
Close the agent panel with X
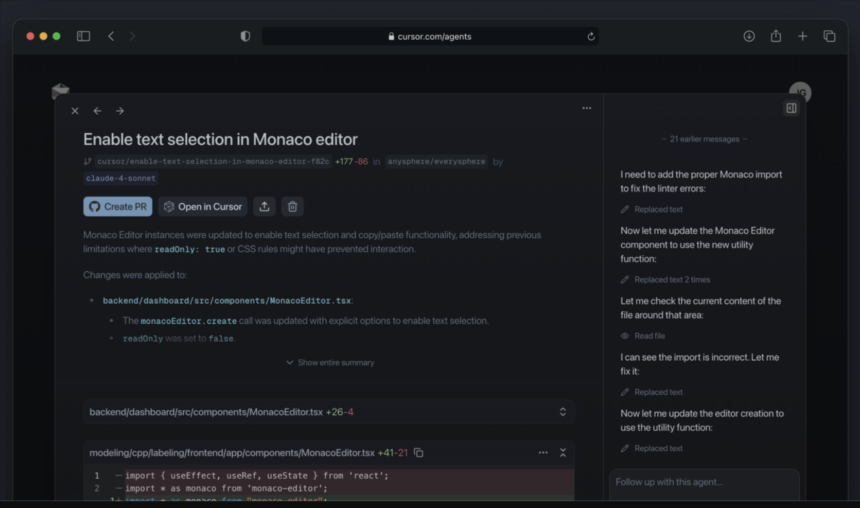[75, 111]
